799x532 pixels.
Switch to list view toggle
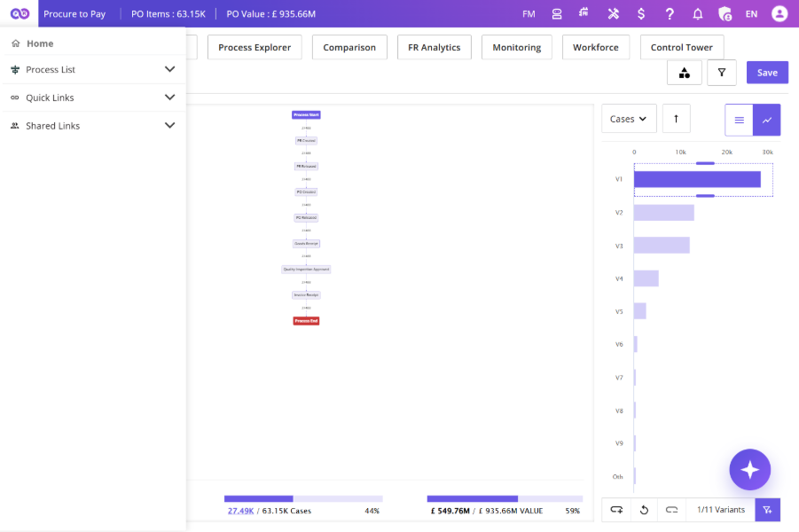pyautogui.click(x=739, y=120)
